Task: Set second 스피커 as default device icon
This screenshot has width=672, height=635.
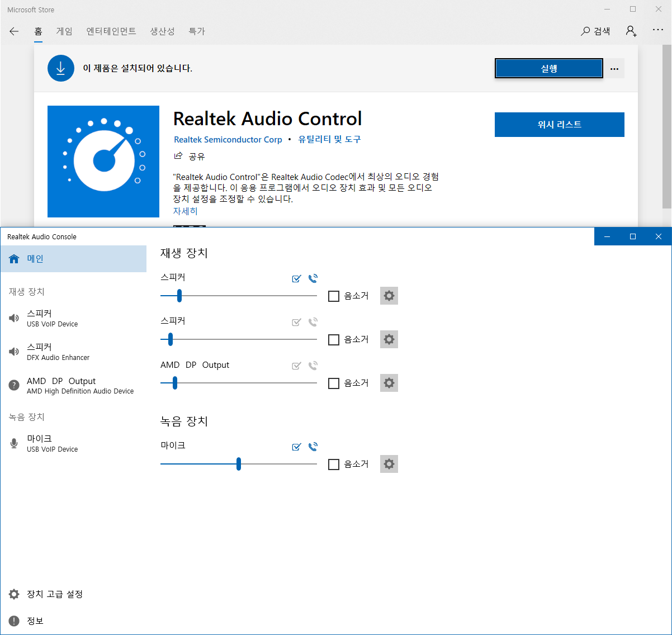Action: pyautogui.click(x=297, y=322)
